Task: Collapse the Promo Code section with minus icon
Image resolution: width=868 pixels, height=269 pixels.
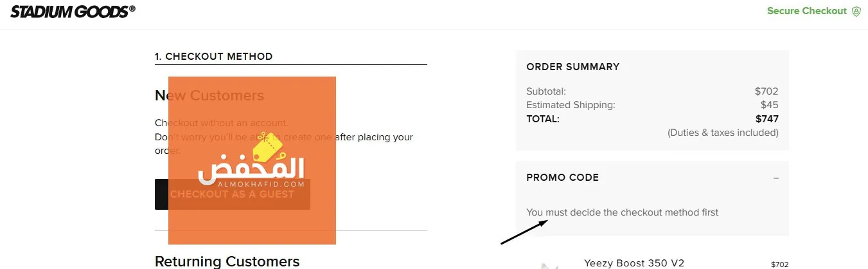Action: coord(775,178)
